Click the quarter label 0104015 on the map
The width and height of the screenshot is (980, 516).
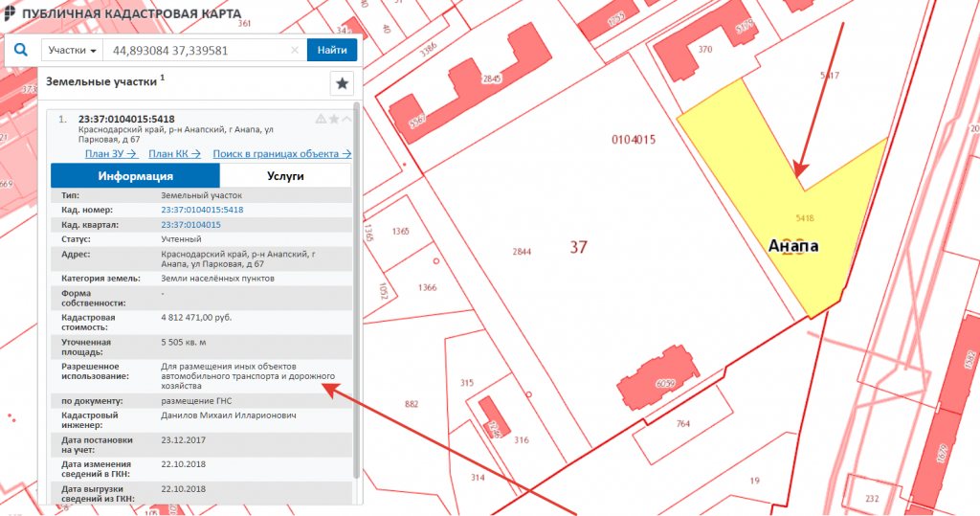point(634,140)
